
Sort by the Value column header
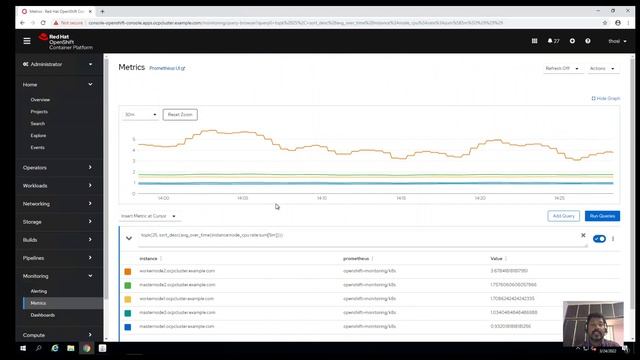point(496,258)
